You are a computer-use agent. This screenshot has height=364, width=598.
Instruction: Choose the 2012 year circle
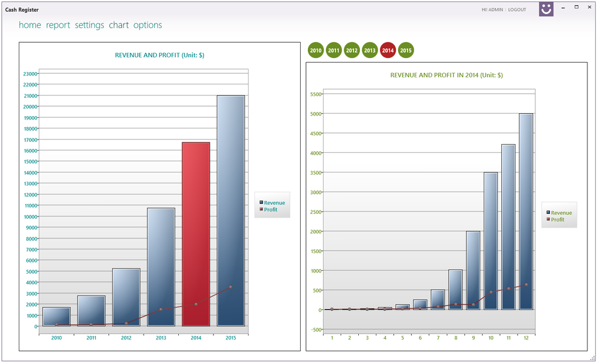352,50
